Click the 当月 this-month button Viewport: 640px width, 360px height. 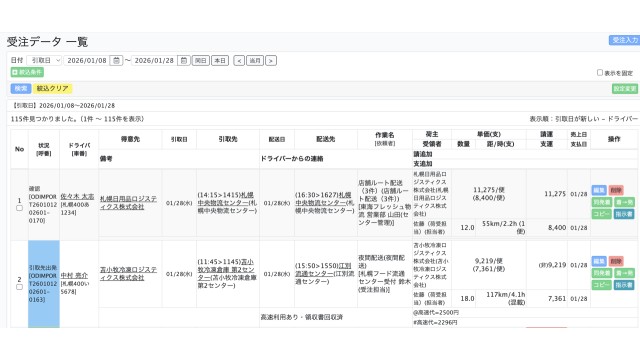255,60
